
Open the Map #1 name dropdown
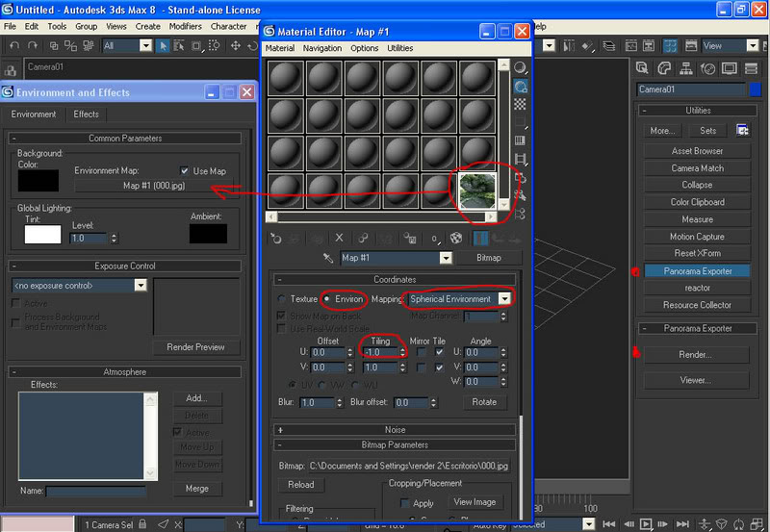tap(446, 258)
